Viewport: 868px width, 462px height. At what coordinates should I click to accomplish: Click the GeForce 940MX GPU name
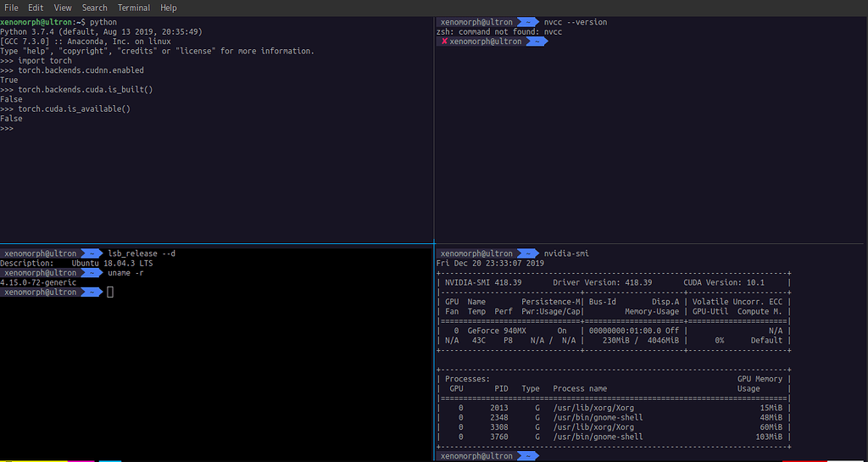pyautogui.click(x=496, y=331)
